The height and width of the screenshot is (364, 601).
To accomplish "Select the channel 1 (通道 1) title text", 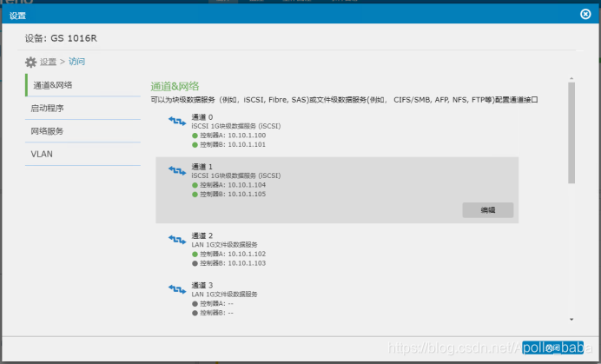I will (202, 167).
